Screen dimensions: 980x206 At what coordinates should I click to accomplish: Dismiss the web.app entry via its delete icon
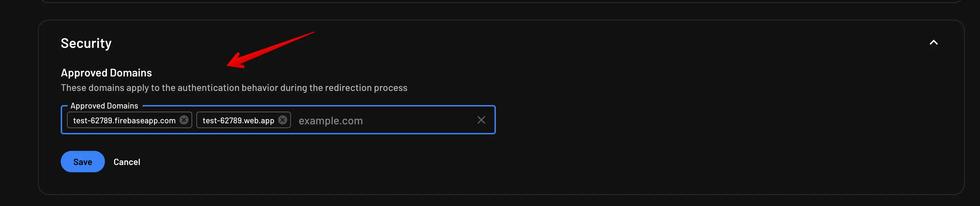282,120
